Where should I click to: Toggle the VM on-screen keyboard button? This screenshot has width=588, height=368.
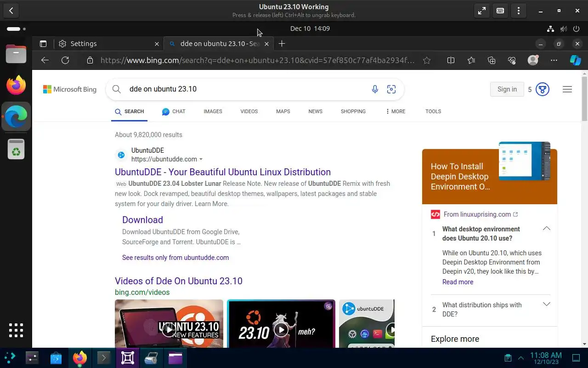(500, 11)
